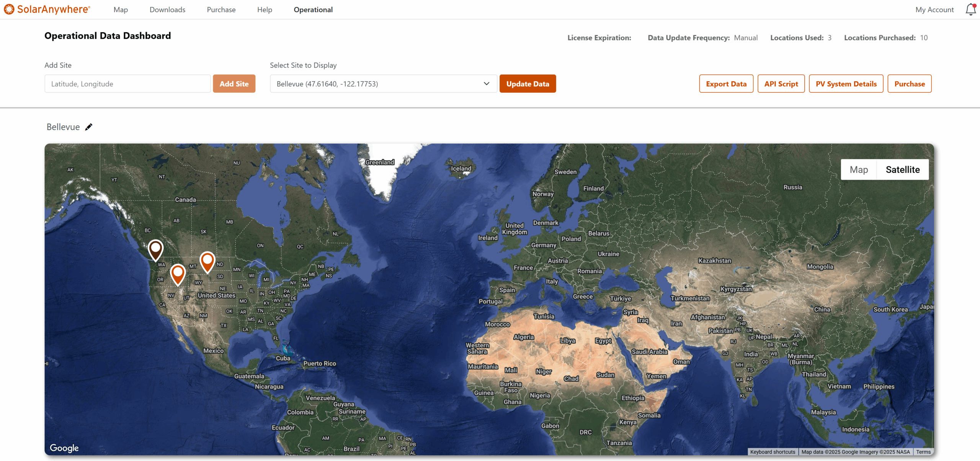Click the Latitude, Longitude input field
This screenshot has height=461, width=980.
[127, 84]
